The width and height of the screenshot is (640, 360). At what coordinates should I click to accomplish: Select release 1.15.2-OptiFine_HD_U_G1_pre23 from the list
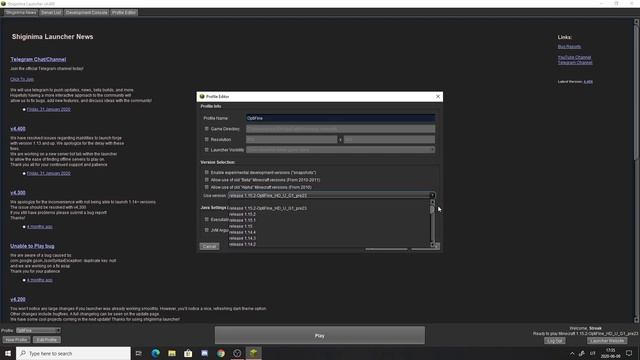[x=329, y=208]
